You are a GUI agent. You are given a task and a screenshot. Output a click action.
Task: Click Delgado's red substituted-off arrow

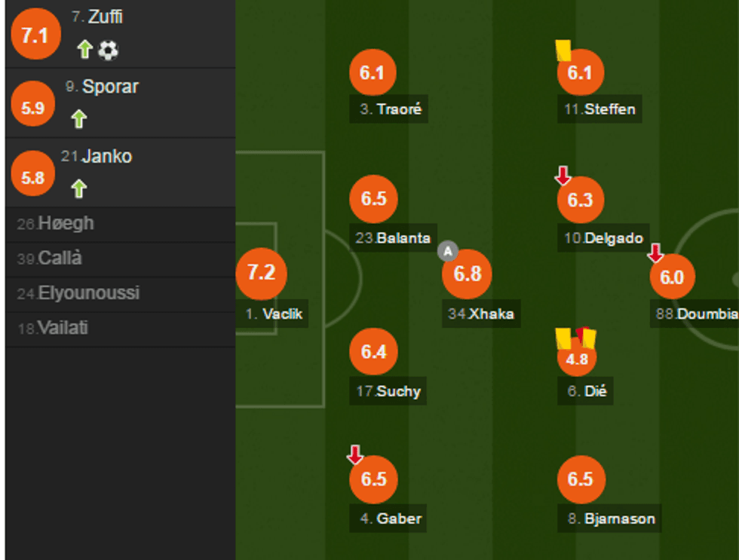point(563,176)
